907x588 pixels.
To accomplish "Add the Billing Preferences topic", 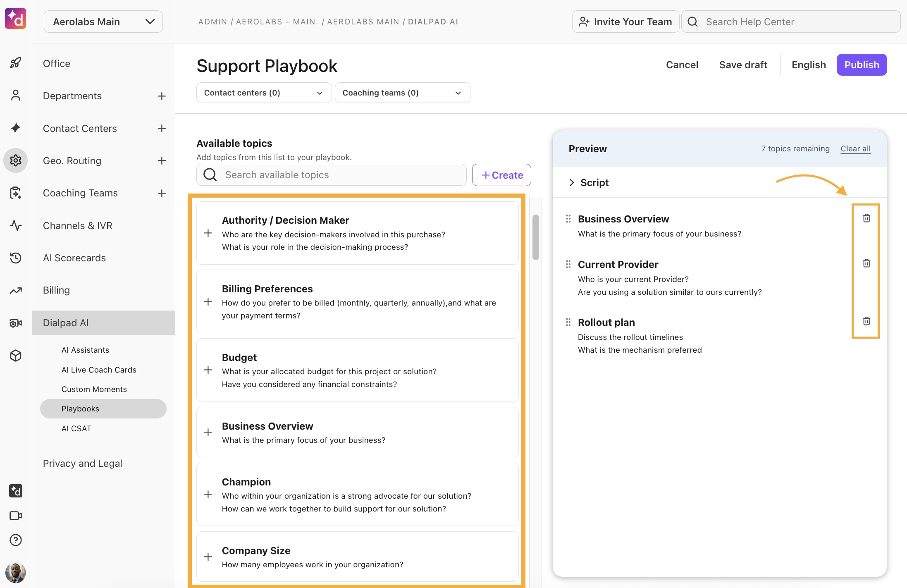I will 208,302.
